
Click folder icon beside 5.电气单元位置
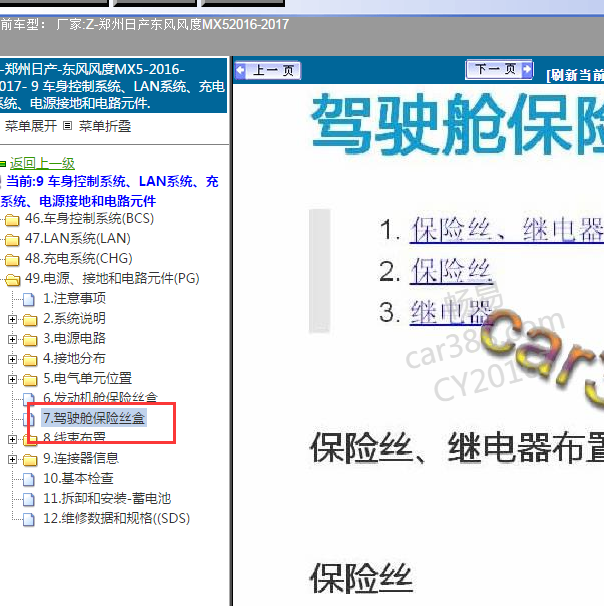pyautogui.click(x=30, y=380)
